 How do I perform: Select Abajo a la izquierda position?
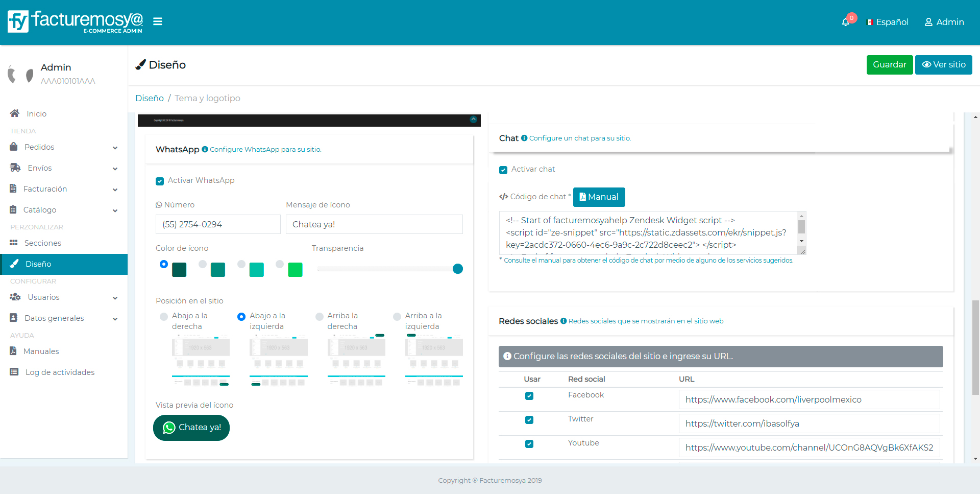pyautogui.click(x=241, y=317)
